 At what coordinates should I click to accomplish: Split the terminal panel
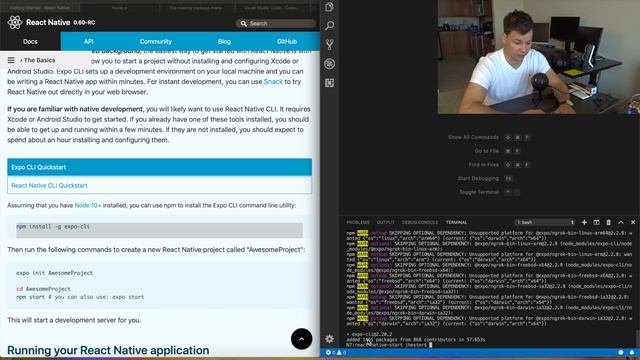(x=596, y=222)
